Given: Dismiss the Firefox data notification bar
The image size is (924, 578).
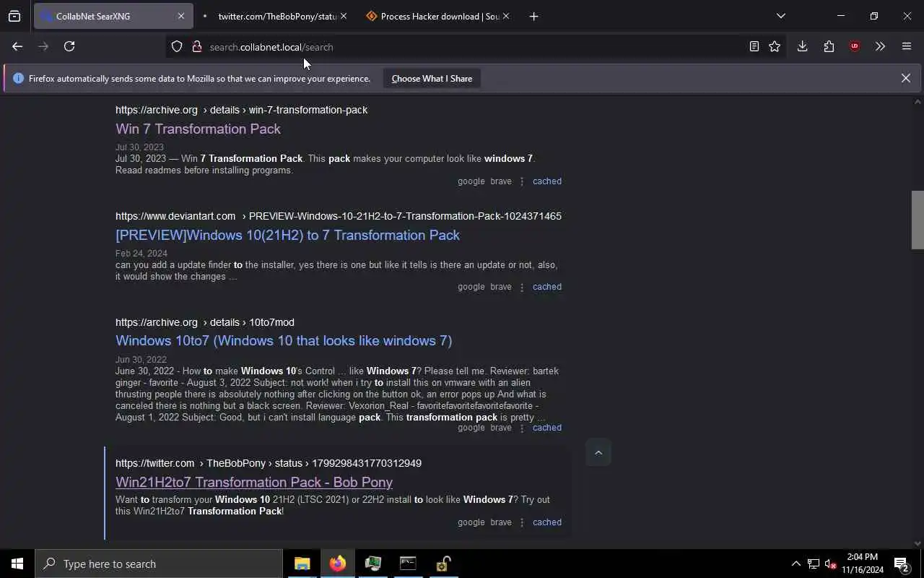Looking at the screenshot, I should [x=905, y=78].
